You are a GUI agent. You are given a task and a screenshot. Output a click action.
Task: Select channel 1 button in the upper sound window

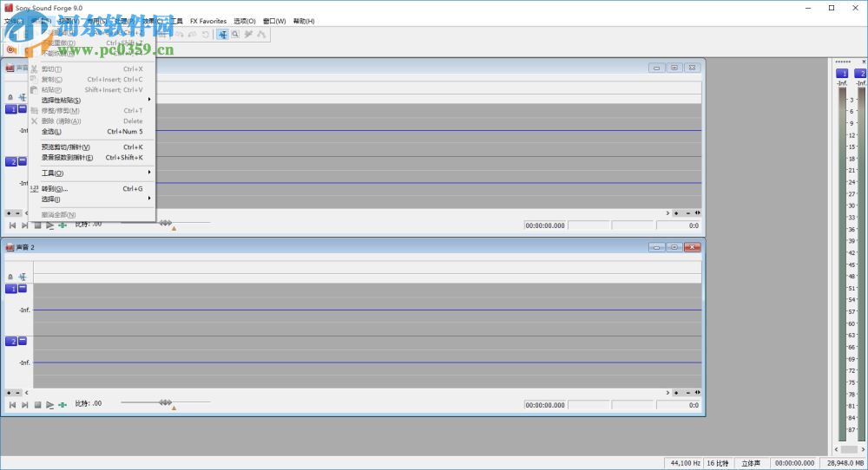(11, 109)
